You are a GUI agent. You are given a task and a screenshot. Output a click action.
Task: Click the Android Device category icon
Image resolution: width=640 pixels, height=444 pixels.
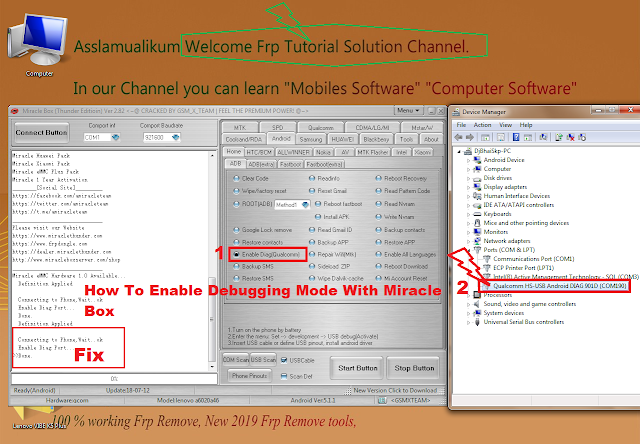pos(477,160)
